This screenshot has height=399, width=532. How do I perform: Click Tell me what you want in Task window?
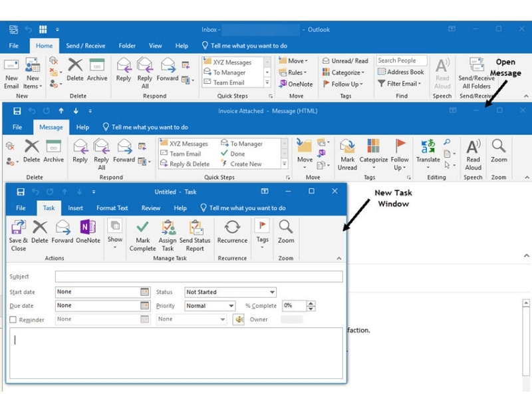click(243, 208)
